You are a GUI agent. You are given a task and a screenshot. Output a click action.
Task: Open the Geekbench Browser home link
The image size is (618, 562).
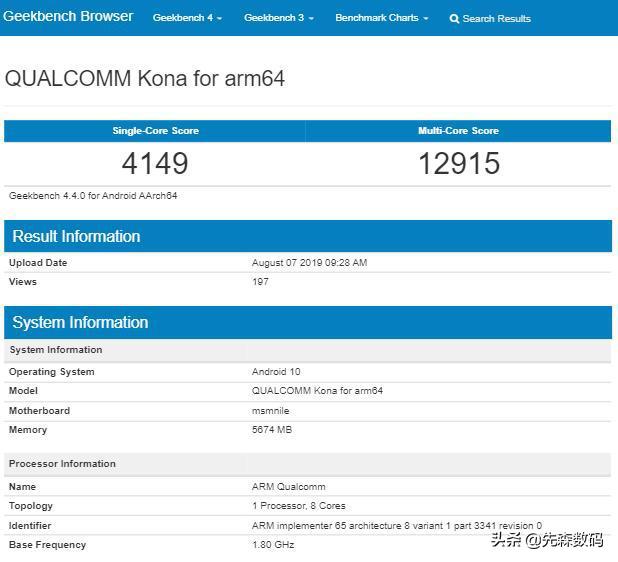pyautogui.click(x=68, y=17)
